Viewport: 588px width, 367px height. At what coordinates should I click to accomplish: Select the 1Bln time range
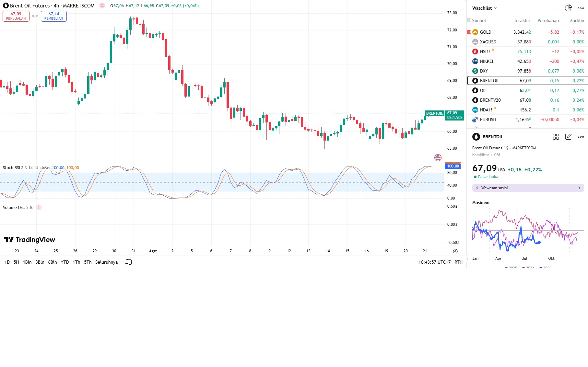27,262
